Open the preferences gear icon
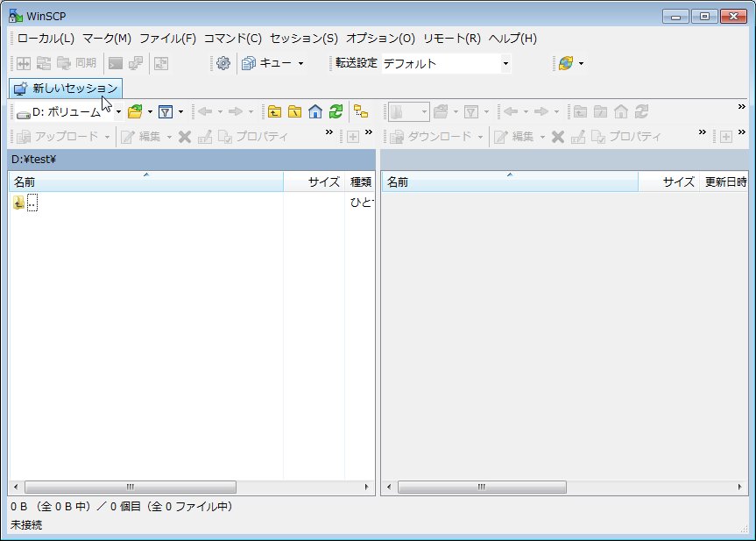The height and width of the screenshot is (541, 756). click(223, 63)
